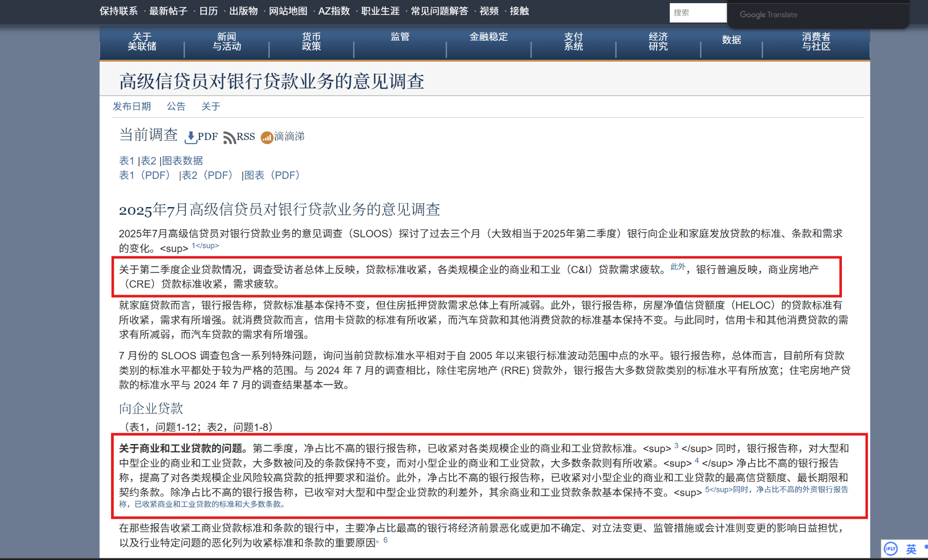Click in the 搜索 search box

697,13
